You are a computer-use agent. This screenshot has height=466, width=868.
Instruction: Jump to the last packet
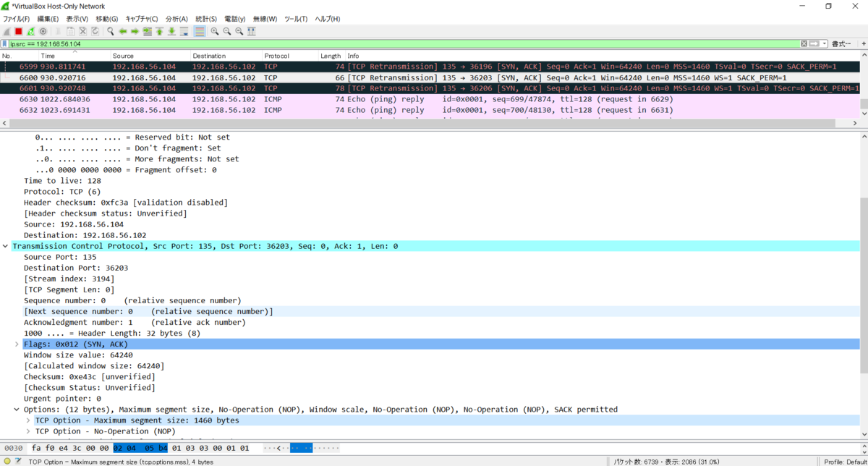click(171, 32)
